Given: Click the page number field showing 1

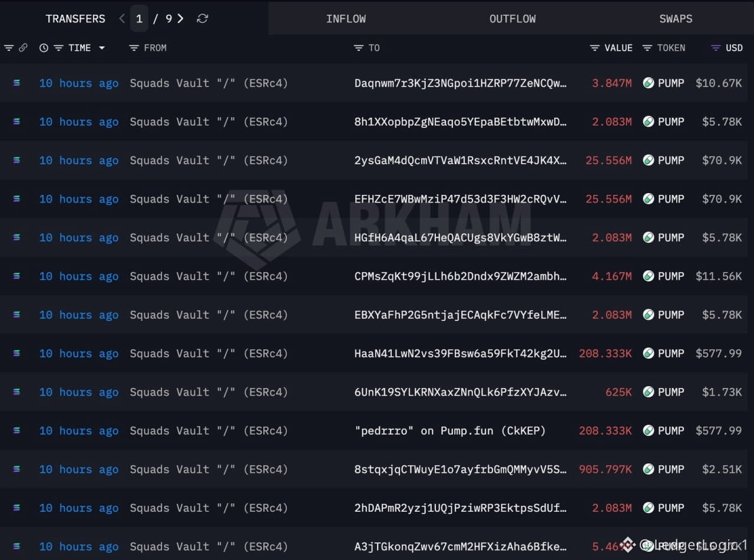Looking at the screenshot, I should [x=139, y=19].
